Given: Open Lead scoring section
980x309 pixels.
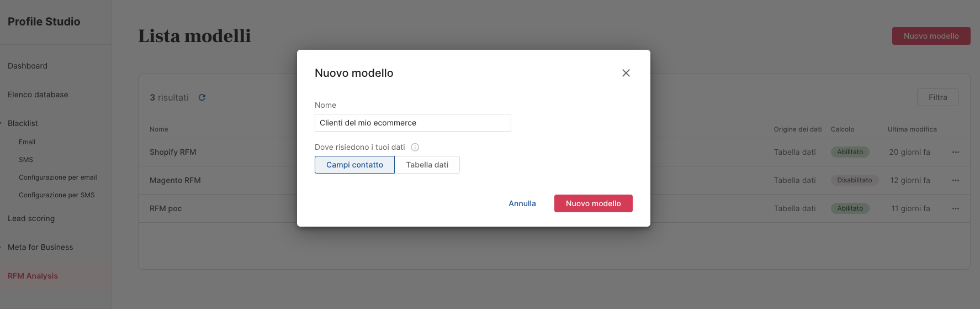Looking at the screenshot, I should click(x=31, y=218).
